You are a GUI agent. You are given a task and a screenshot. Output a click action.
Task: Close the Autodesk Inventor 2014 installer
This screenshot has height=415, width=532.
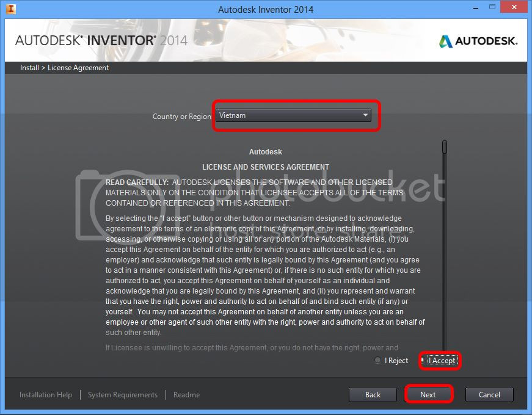pyautogui.click(x=514, y=7)
